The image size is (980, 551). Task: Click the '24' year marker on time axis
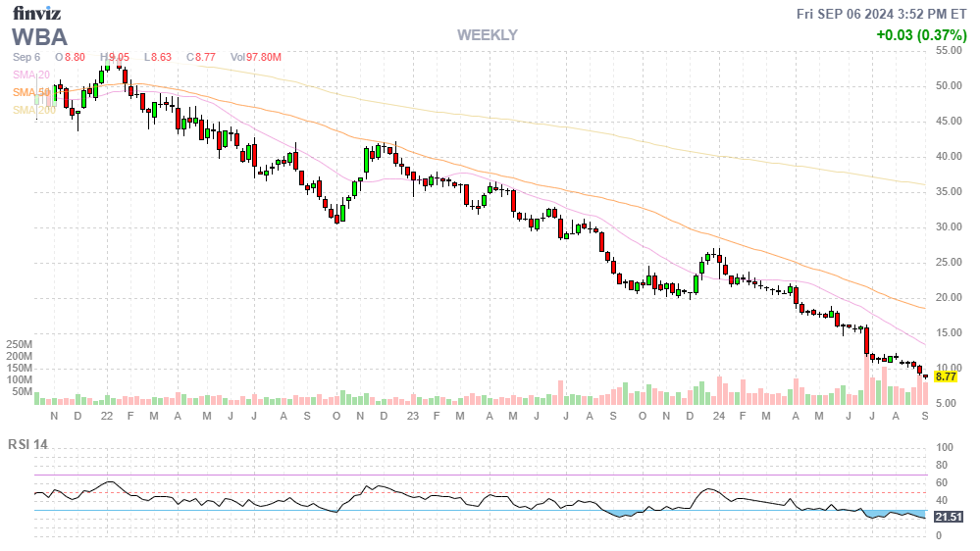[719, 416]
